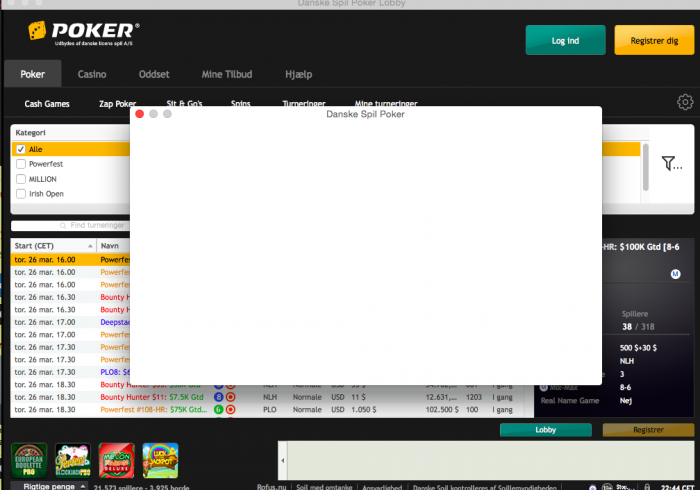The width and height of the screenshot is (700, 490).
Task: Click the Registrer tournament button
Action: (x=648, y=430)
